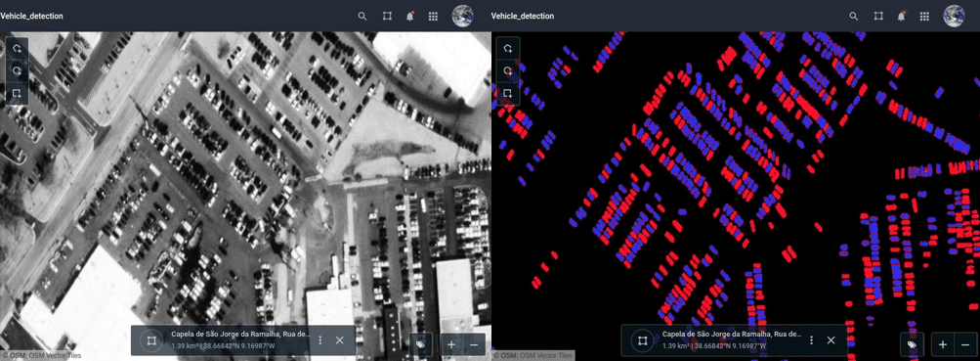Close the Capela de São Jorge info bar on the left map

[x=339, y=339]
